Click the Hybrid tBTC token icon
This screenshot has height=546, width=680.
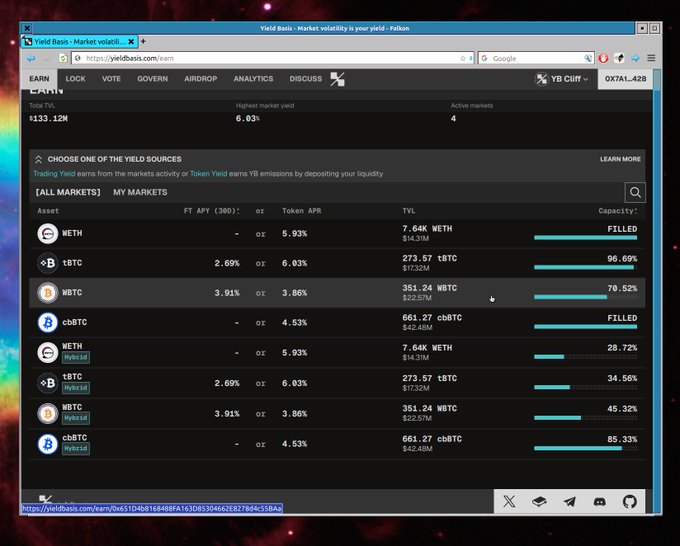coord(48,383)
